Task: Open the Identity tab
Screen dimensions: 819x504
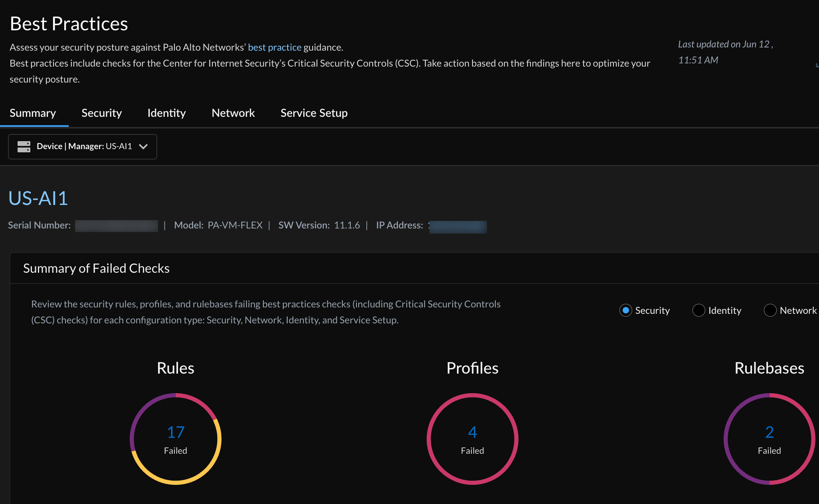Action: [166, 113]
